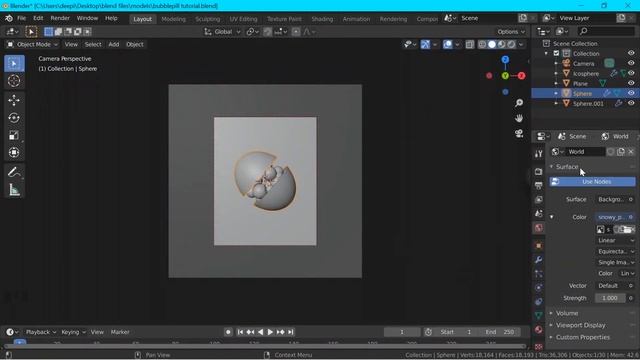Toggle viewport overlays button

click(448, 44)
